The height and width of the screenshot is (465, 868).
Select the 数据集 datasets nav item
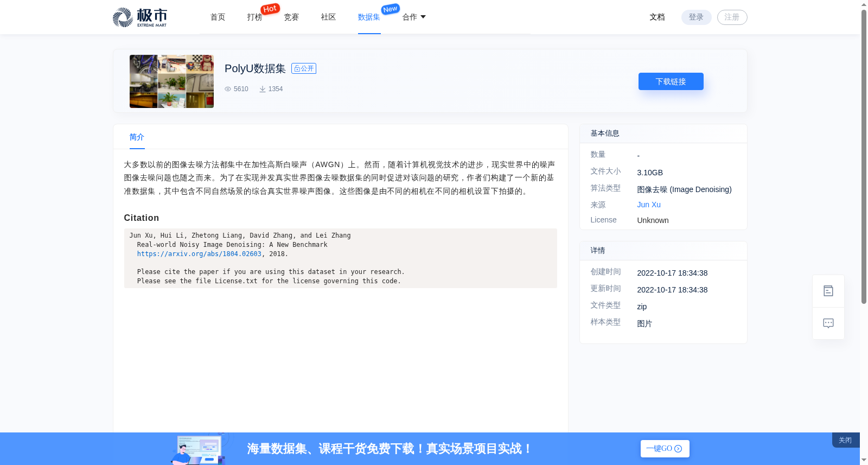(369, 17)
